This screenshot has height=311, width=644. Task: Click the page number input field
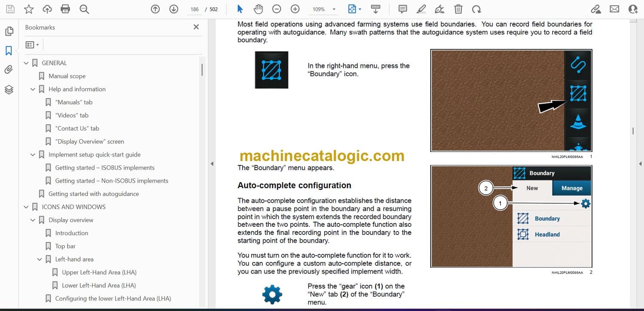(194, 9)
